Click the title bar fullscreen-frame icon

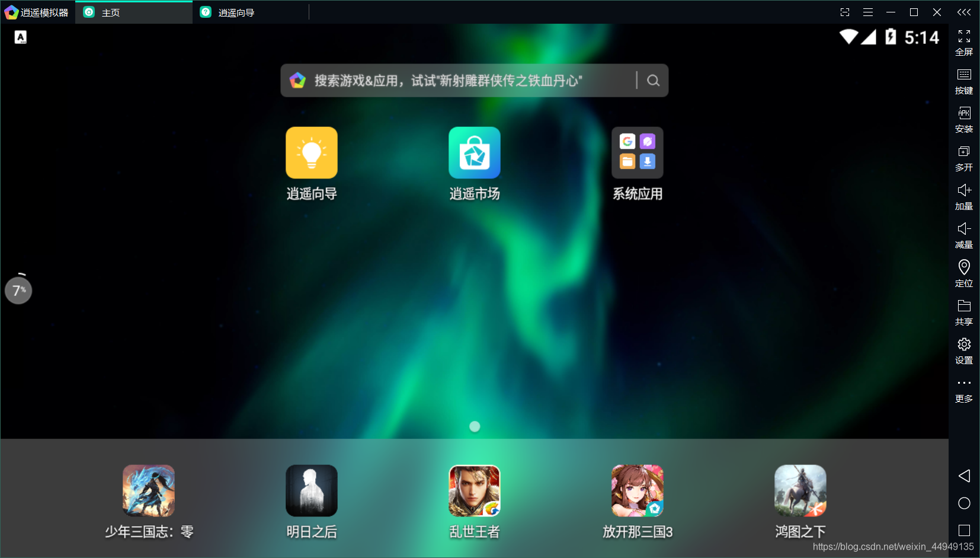845,12
